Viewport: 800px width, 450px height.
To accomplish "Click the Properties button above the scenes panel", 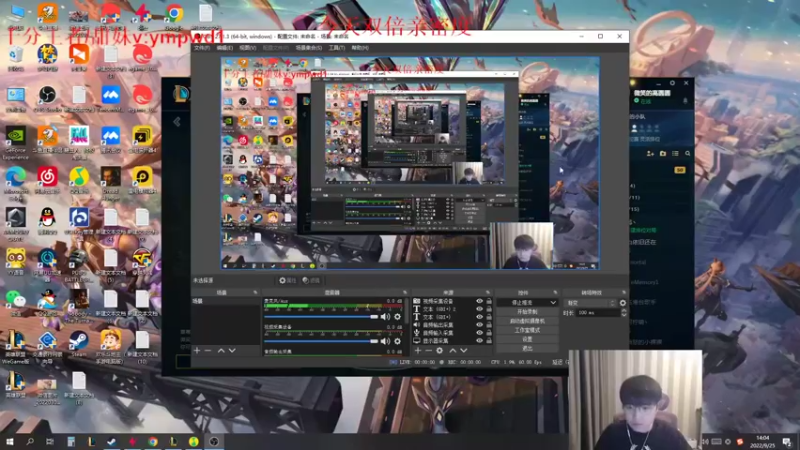I will pyautogui.click(x=288, y=280).
